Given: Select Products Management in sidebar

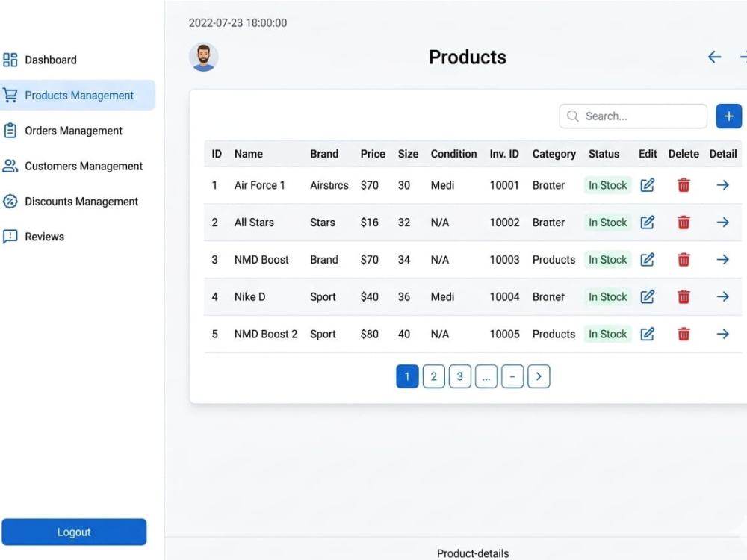Looking at the screenshot, I should click(78, 96).
